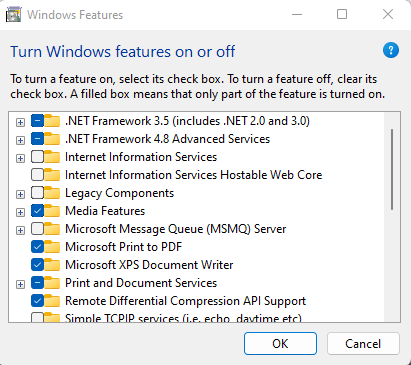The image size is (411, 365).
Task: Toggle the Remote Differential Compression API Support checkbox
Action: [37, 301]
